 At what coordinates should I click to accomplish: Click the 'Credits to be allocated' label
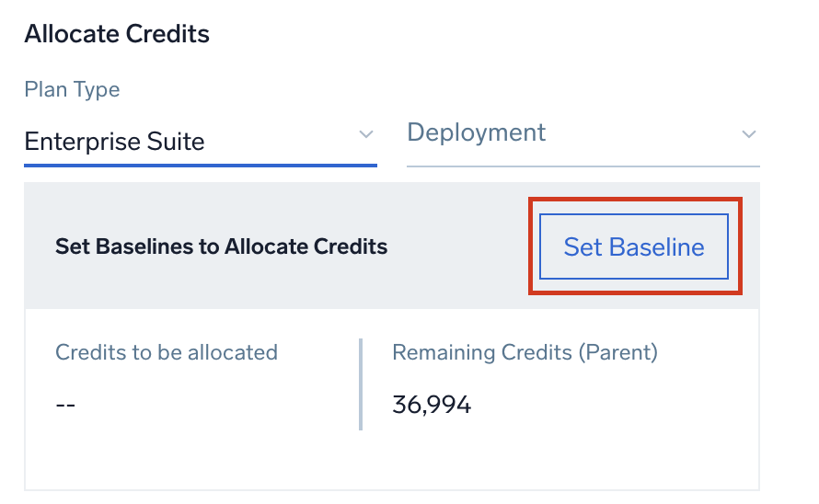pyautogui.click(x=167, y=352)
